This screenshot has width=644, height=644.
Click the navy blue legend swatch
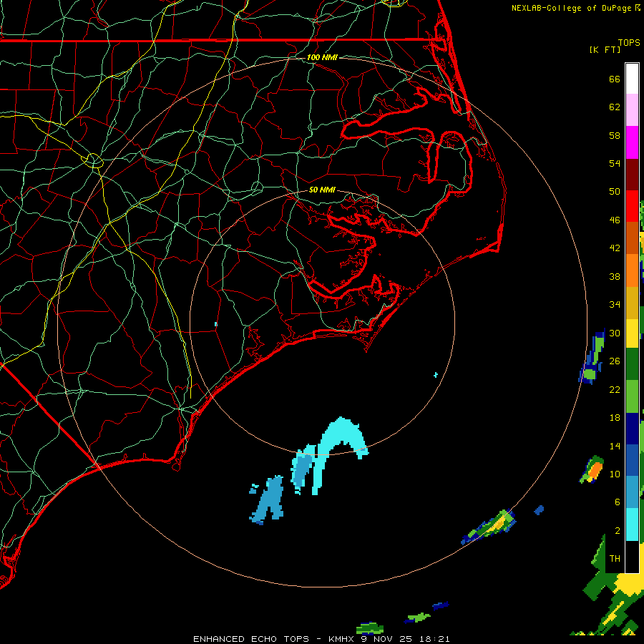(x=632, y=429)
